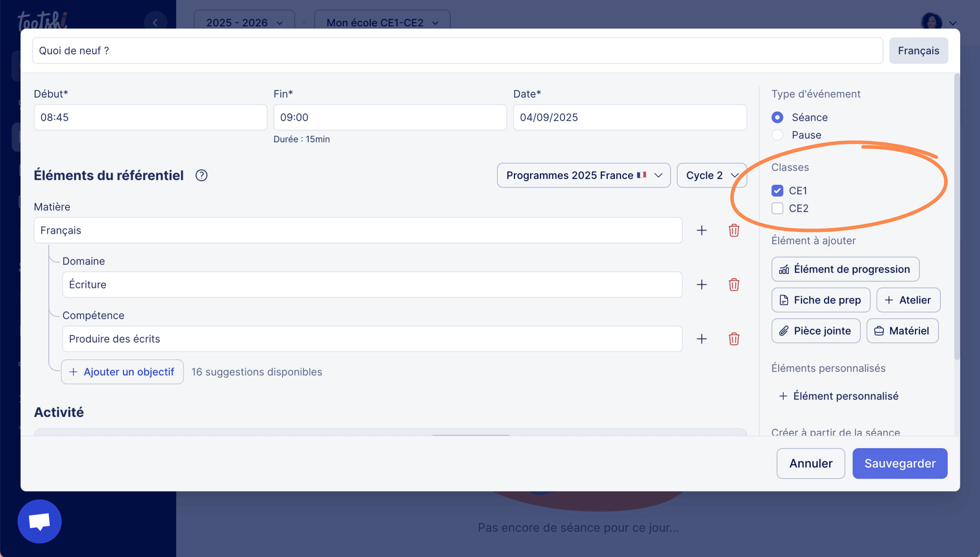Click Ajouter un objectif

click(x=122, y=372)
